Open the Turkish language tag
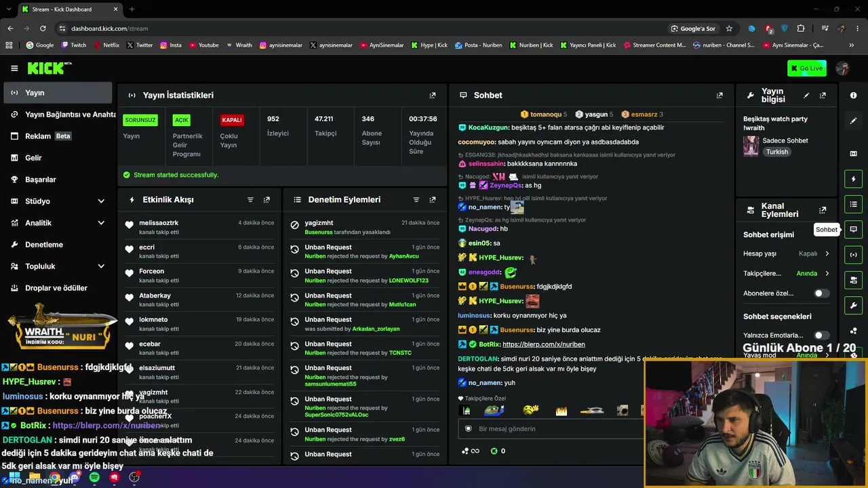 (x=777, y=152)
